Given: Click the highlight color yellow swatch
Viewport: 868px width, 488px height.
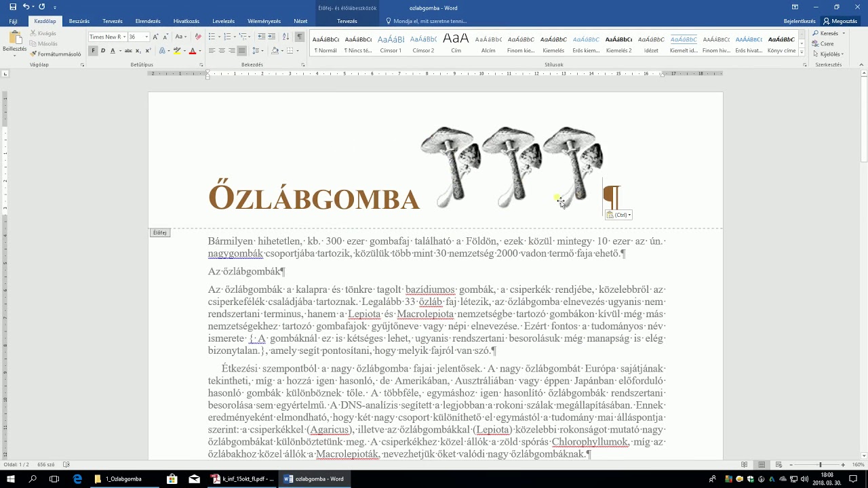Looking at the screenshot, I should tap(177, 51).
